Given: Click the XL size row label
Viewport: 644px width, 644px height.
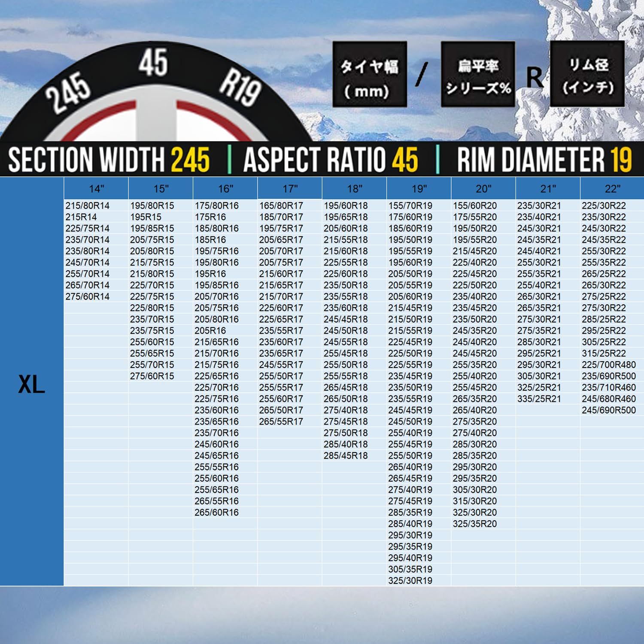Looking at the screenshot, I should (32, 384).
